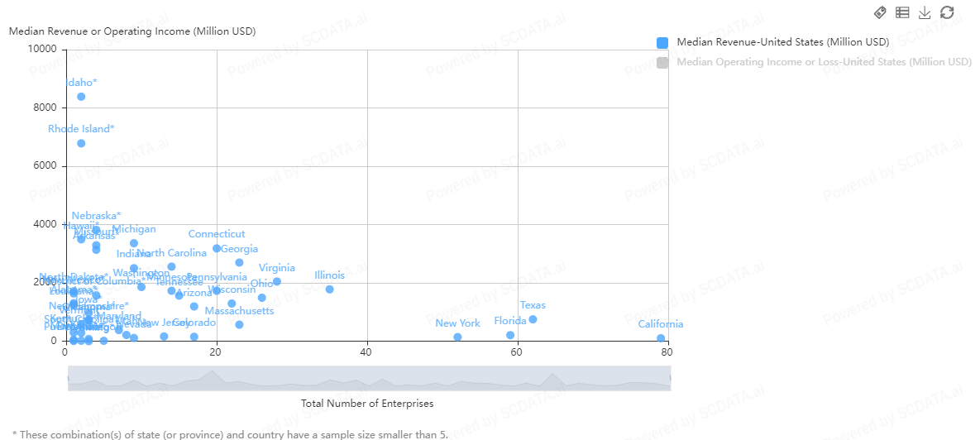Click the Texas data point
The width and height of the screenshot is (980, 440).
(533, 319)
